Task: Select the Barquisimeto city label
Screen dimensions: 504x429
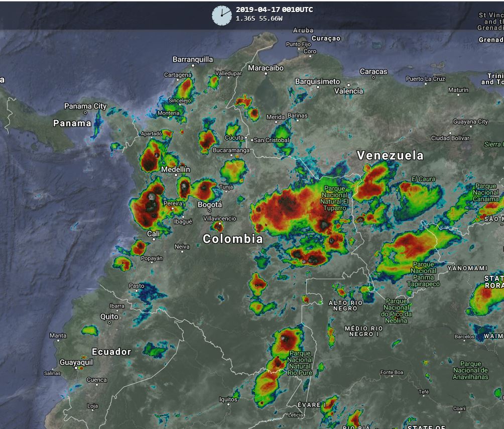Action: [x=317, y=81]
